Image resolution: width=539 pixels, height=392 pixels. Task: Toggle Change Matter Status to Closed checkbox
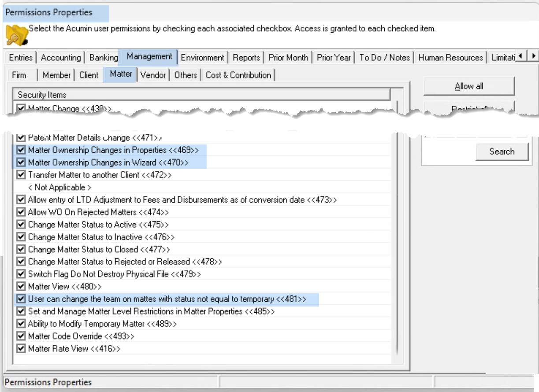(x=21, y=249)
